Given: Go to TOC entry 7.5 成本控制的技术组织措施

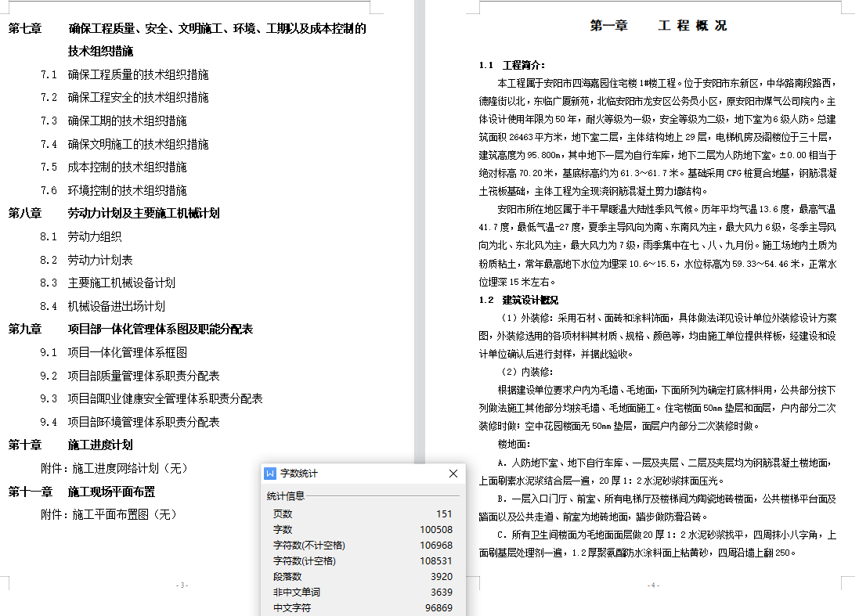Looking at the screenshot, I should [x=127, y=168].
